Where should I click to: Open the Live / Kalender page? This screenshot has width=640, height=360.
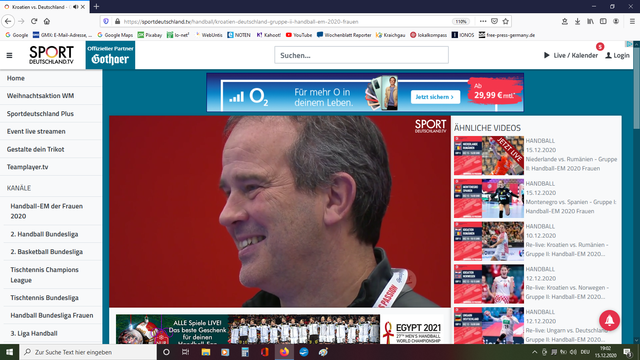pyautogui.click(x=571, y=55)
